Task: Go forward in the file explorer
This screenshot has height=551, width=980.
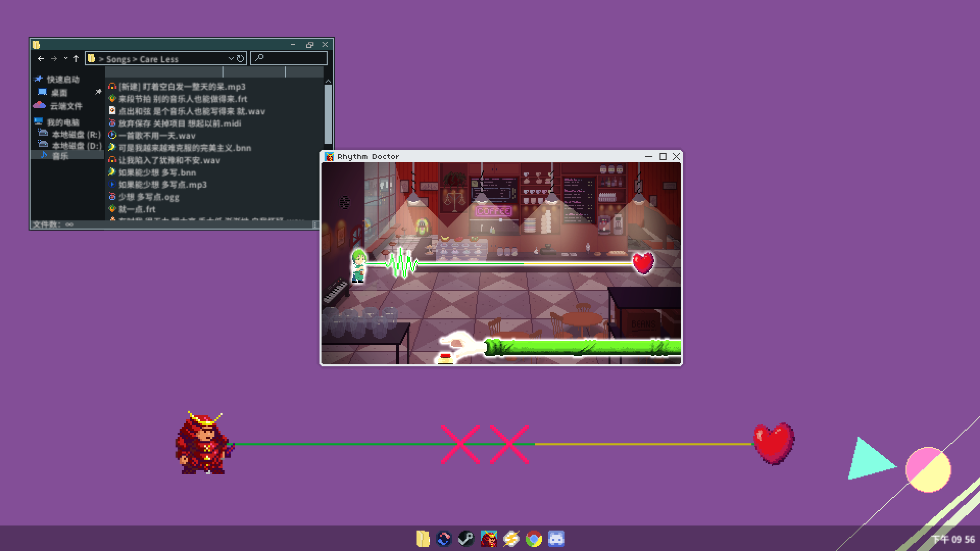Action: 54,59
